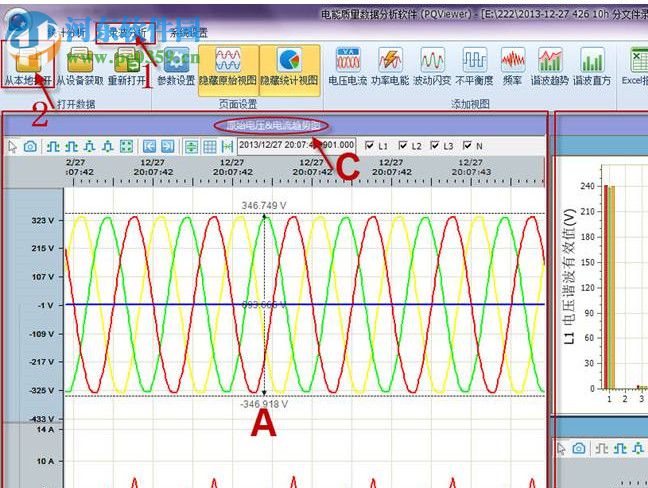Switch to 录波分析 tab

[126, 33]
